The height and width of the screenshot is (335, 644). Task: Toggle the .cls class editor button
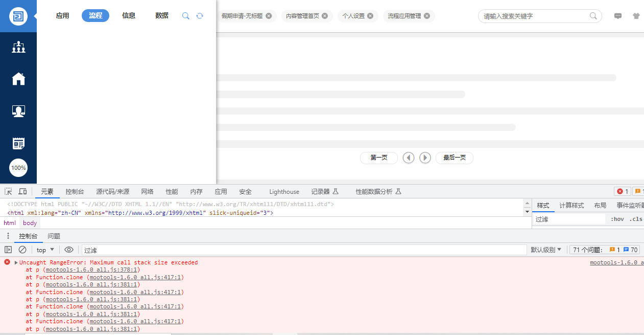pyautogui.click(x=636, y=219)
